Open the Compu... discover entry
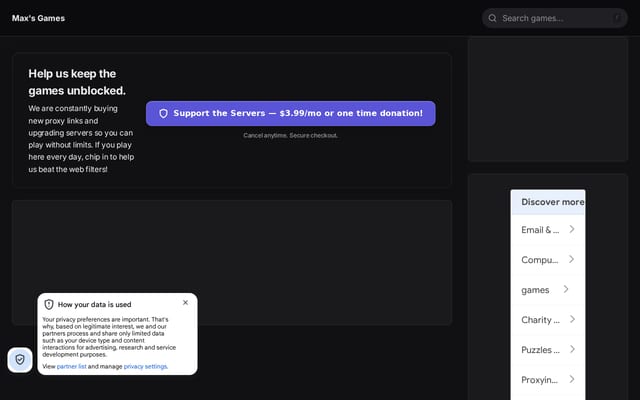The image size is (640, 400). click(x=548, y=260)
